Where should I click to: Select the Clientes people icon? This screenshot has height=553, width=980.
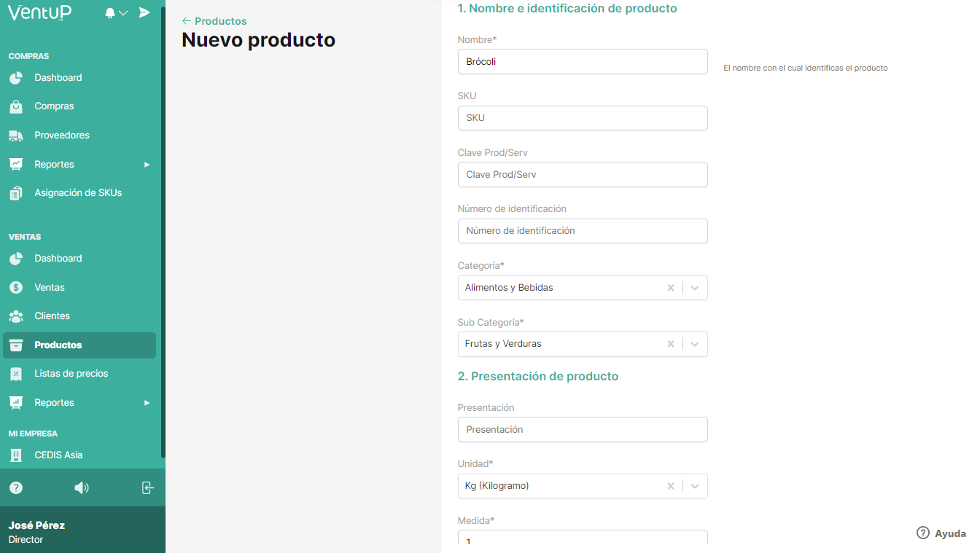16,315
